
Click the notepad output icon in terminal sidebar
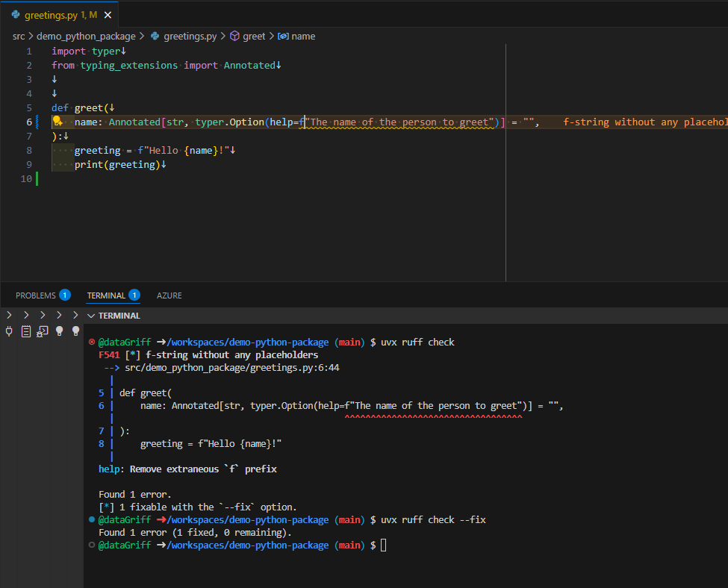(26, 331)
